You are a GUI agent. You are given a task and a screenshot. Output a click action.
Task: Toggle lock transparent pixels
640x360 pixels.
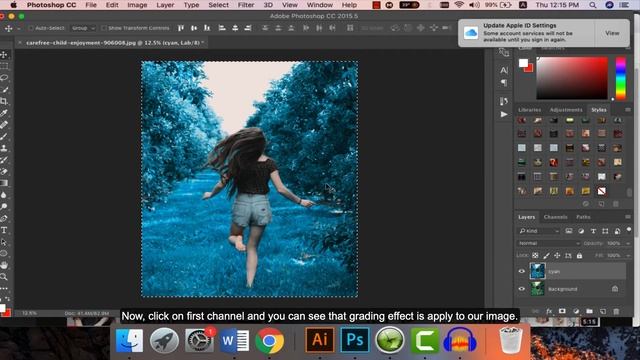pyautogui.click(x=535, y=256)
